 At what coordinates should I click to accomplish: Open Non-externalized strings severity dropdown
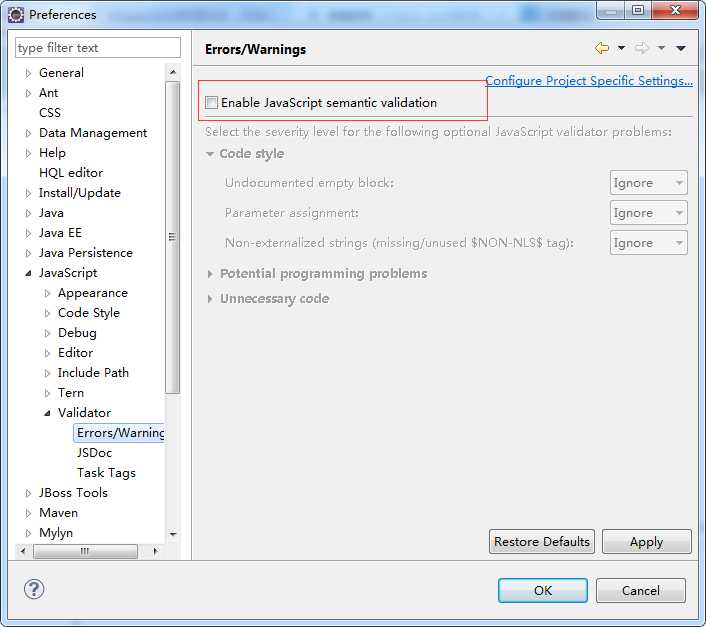point(648,243)
